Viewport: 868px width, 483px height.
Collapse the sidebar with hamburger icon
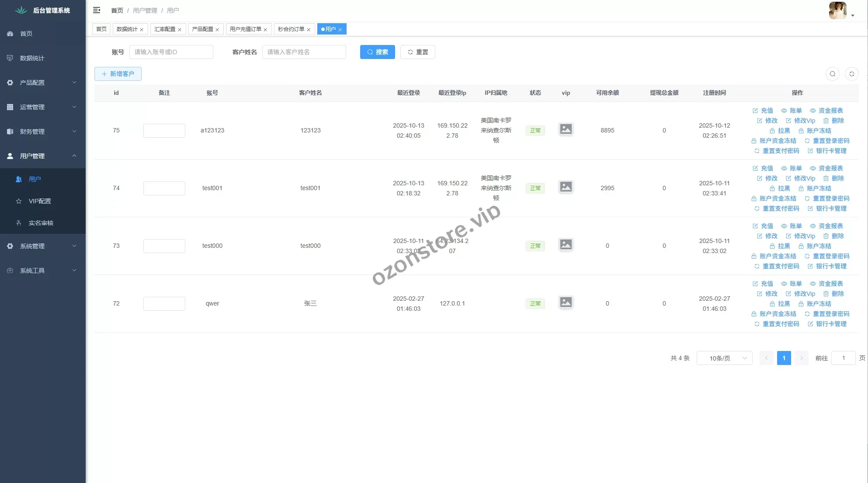pos(97,10)
